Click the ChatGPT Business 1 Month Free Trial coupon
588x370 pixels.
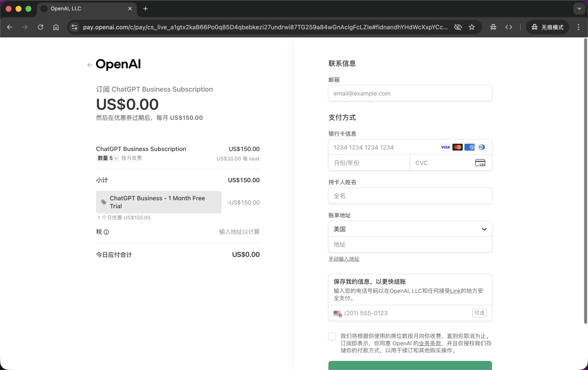tap(159, 202)
